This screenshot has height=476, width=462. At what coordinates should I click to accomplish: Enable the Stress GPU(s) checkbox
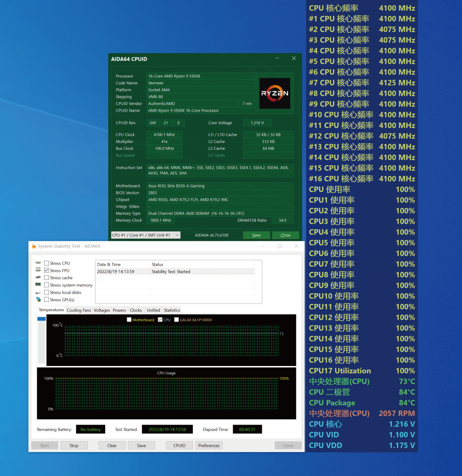[x=46, y=300]
